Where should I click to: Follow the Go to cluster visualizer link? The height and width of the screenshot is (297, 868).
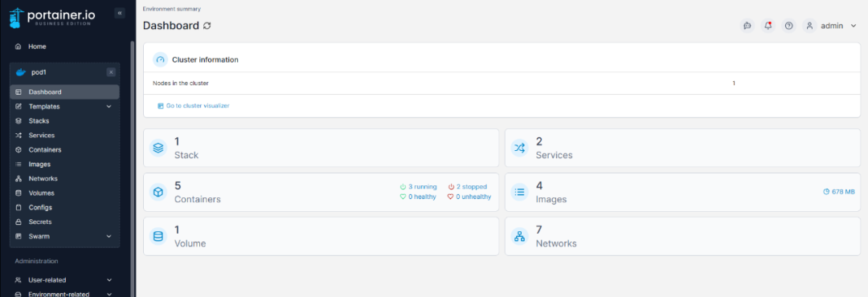(x=193, y=105)
